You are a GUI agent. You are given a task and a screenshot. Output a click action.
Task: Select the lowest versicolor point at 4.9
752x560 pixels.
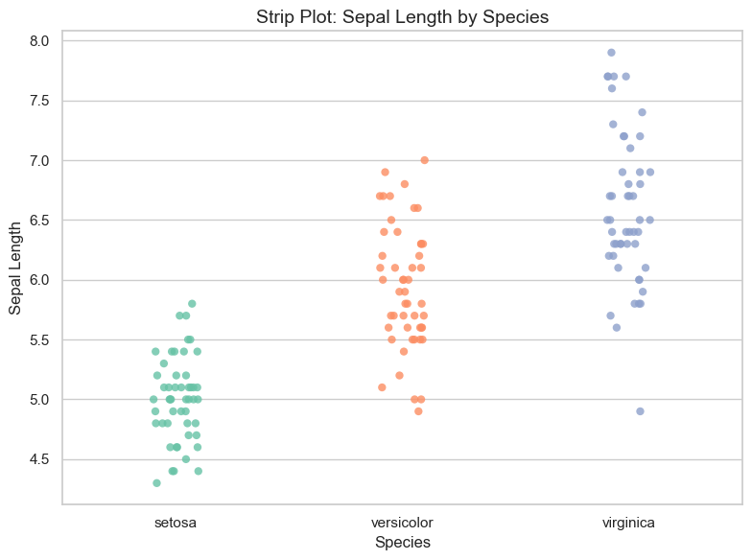point(418,411)
